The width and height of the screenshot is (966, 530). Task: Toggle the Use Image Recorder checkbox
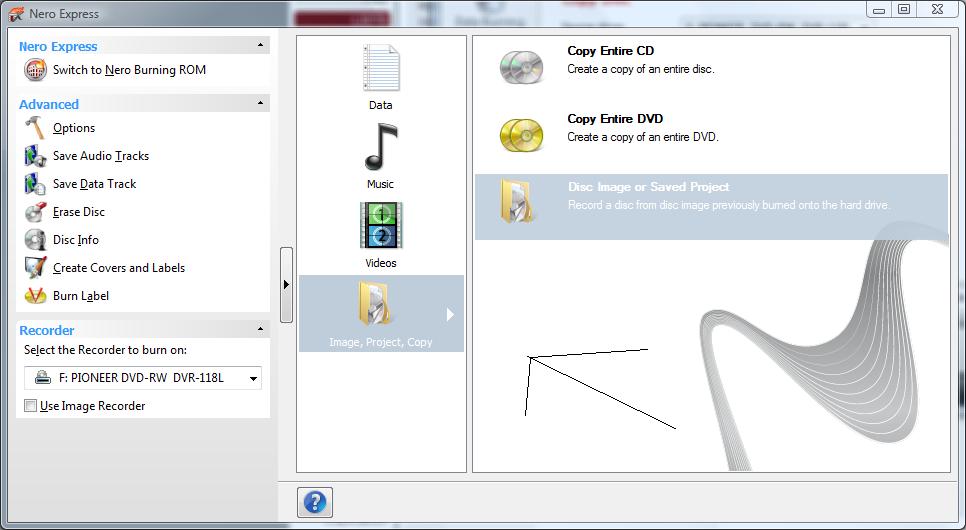click(x=30, y=406)
